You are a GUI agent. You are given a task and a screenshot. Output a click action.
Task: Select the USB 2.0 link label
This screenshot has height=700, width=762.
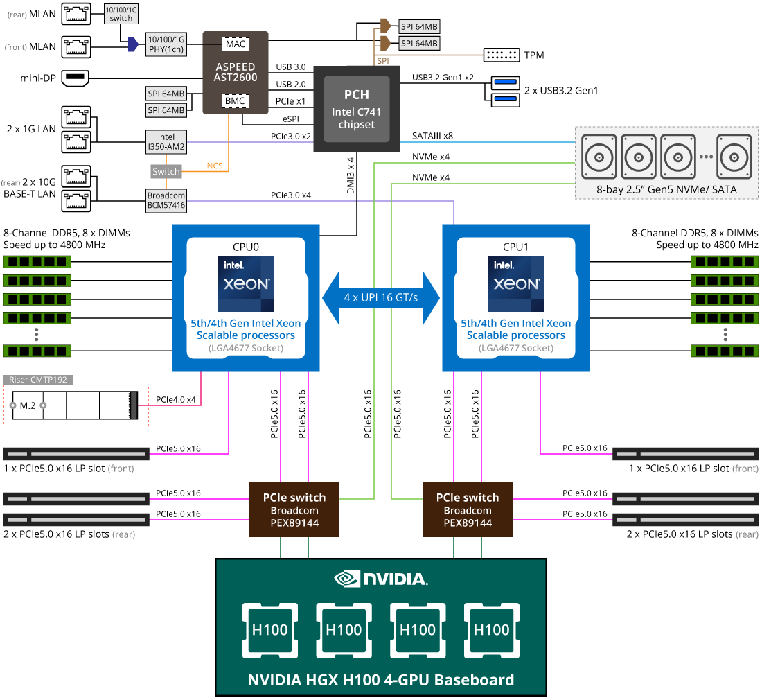tap(291, 84)
